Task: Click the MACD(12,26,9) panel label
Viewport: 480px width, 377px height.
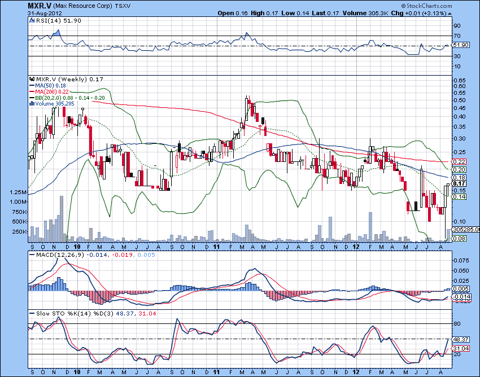Action: [x=60, y=255]
